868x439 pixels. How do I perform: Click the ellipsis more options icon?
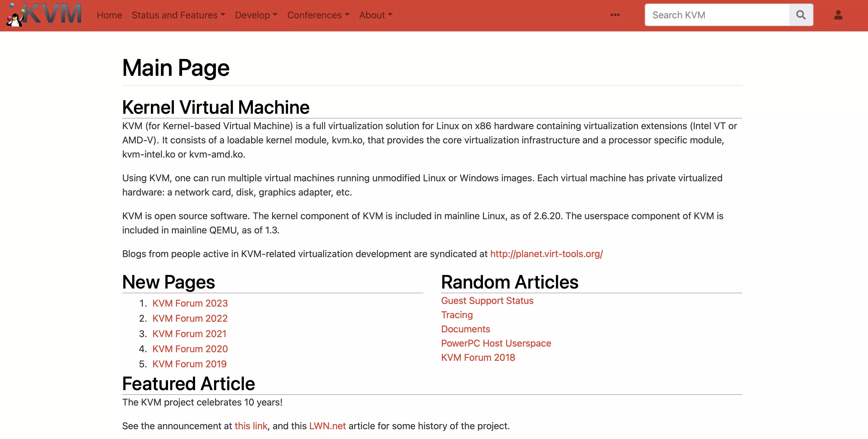point(615,15)
